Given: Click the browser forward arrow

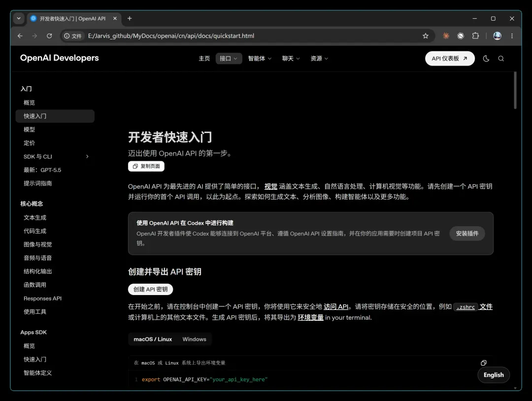Looking at the screenshot, I should coord(34,36).
